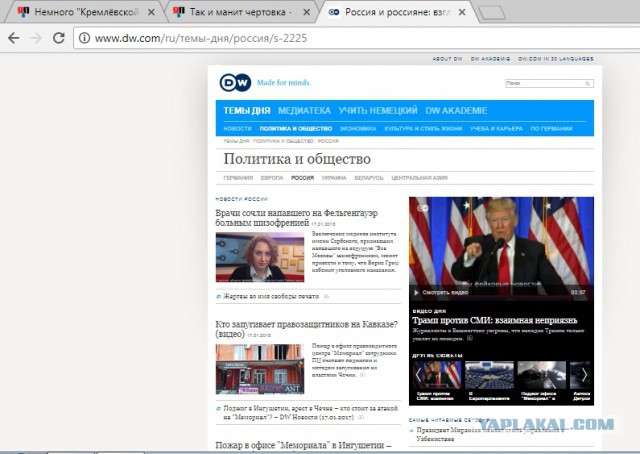Play the Trump video
The width and height of the screenshot is (640, 454).
click(416, 292)
